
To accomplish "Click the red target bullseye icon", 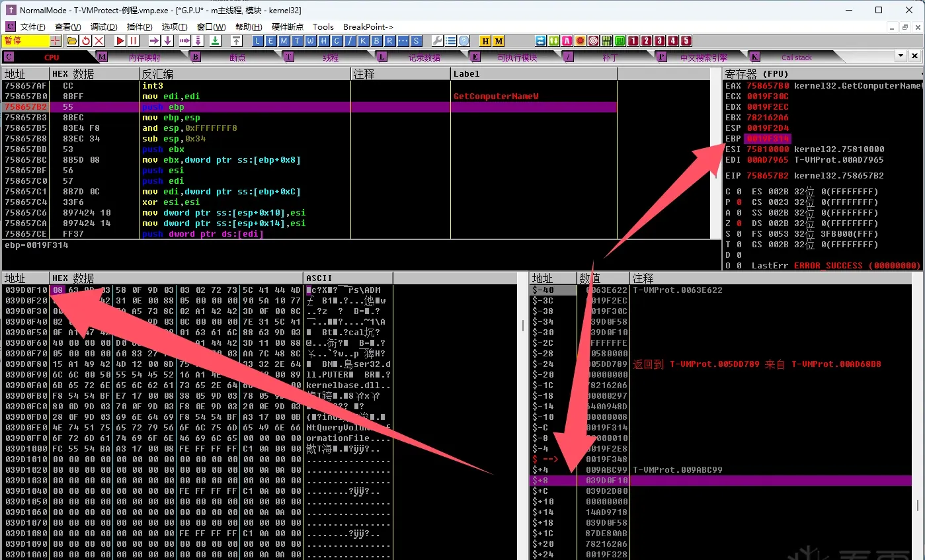I will pos(593,41).
